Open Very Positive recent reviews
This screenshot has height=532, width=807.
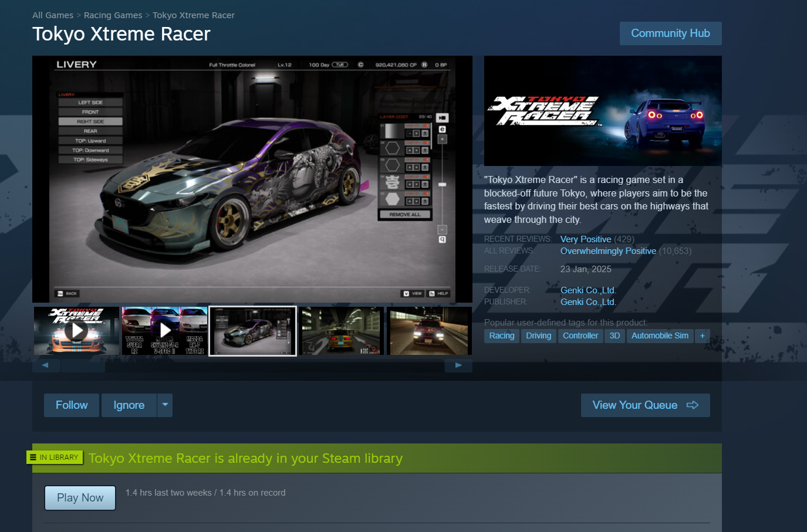(x=586, y=239)
